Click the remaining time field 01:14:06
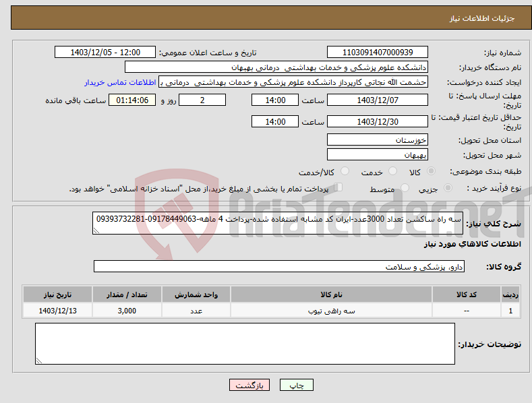 point(132,100)
